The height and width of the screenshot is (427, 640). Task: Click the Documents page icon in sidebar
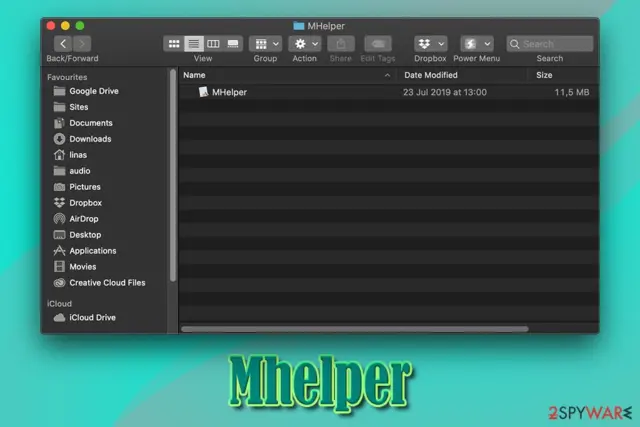pyautogui.click(x=59, y=123)
